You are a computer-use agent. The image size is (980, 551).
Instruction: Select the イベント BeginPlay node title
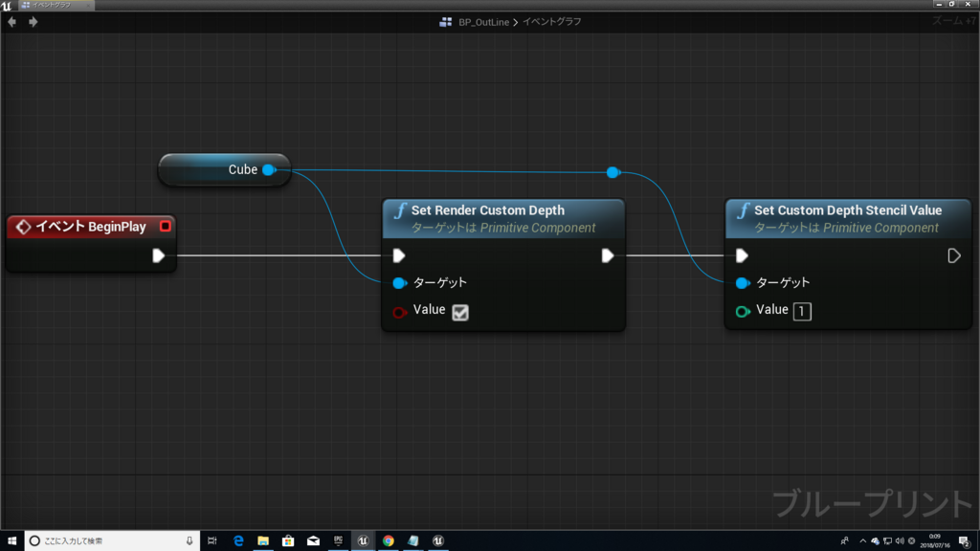pos(91,226)
